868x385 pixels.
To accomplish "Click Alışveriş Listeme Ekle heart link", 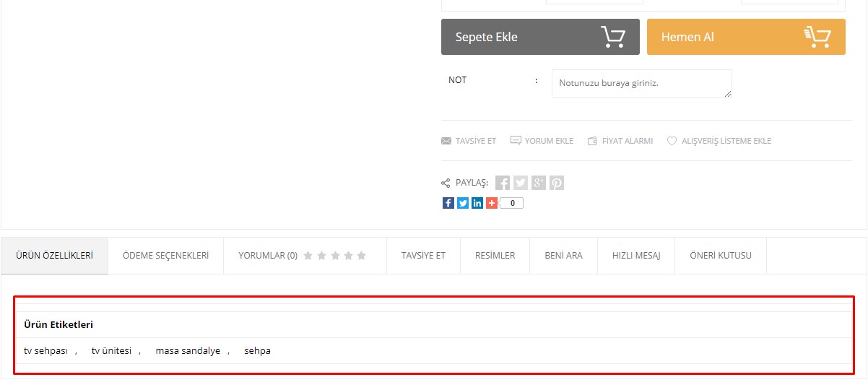I will [719, 141].
